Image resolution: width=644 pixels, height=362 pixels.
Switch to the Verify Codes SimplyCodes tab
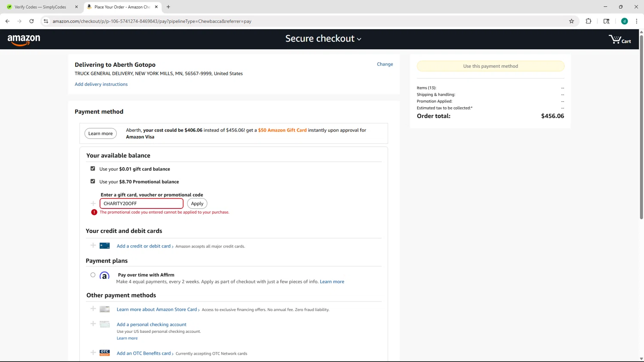40,7
